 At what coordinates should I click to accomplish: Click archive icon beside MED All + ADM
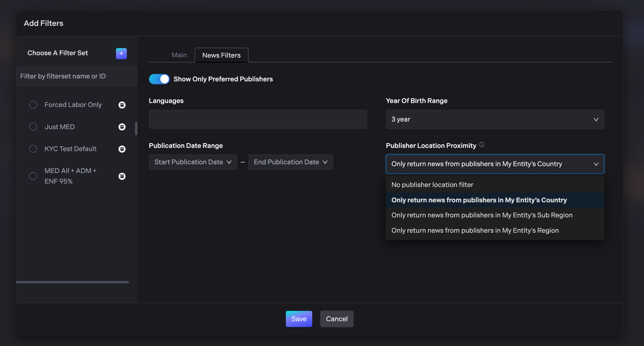pos(122,176)
